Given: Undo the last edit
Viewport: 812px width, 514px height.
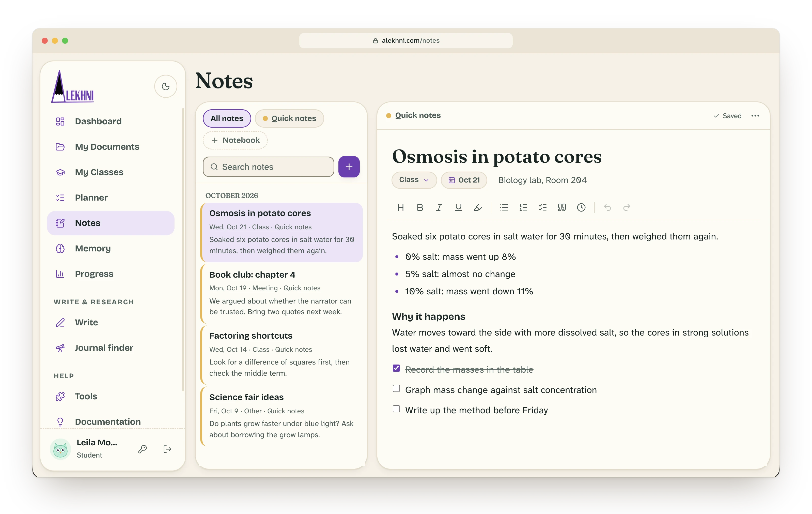Looking at the screenshot, I should coord(607,208).
